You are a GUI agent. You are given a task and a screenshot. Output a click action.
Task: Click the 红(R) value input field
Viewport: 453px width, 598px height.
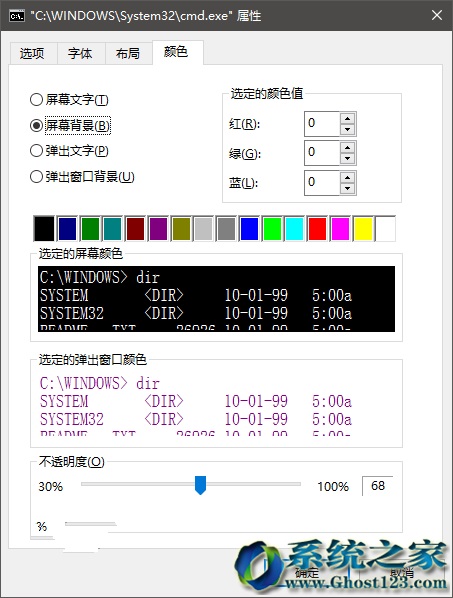(321, 124)
